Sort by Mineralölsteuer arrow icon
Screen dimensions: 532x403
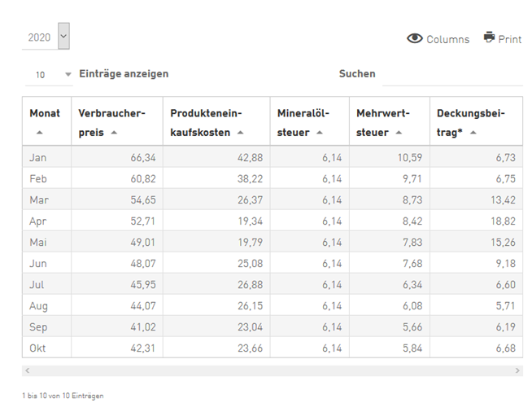click(319, 133)
